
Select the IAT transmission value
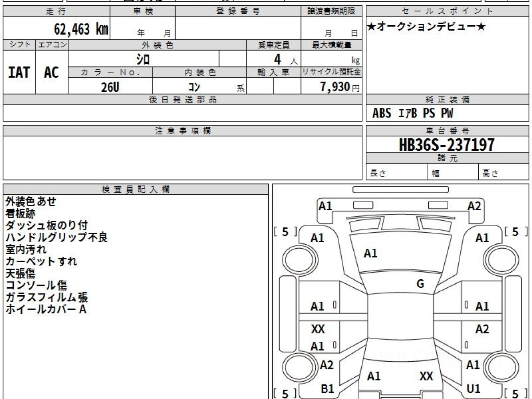(19, 72)
